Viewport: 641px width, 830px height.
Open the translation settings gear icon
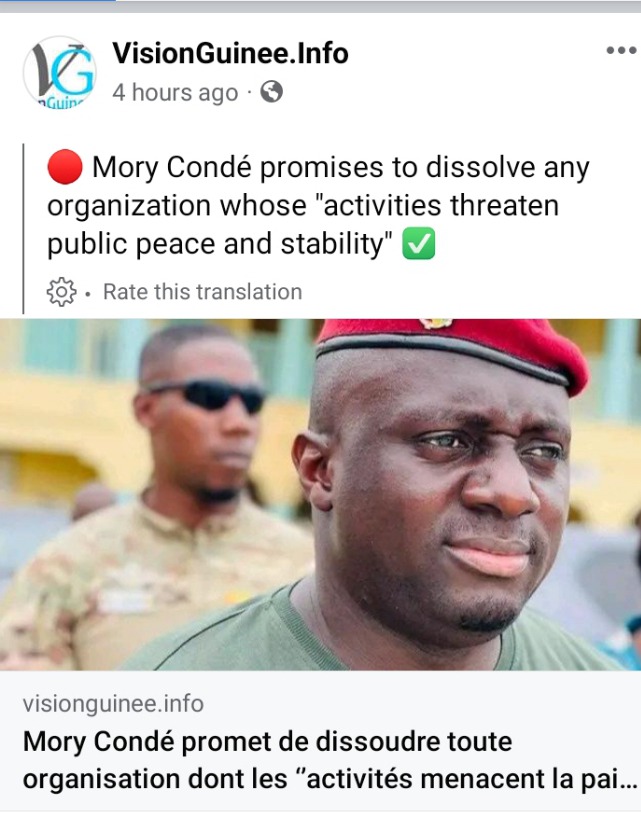click(x=61, y=292)
